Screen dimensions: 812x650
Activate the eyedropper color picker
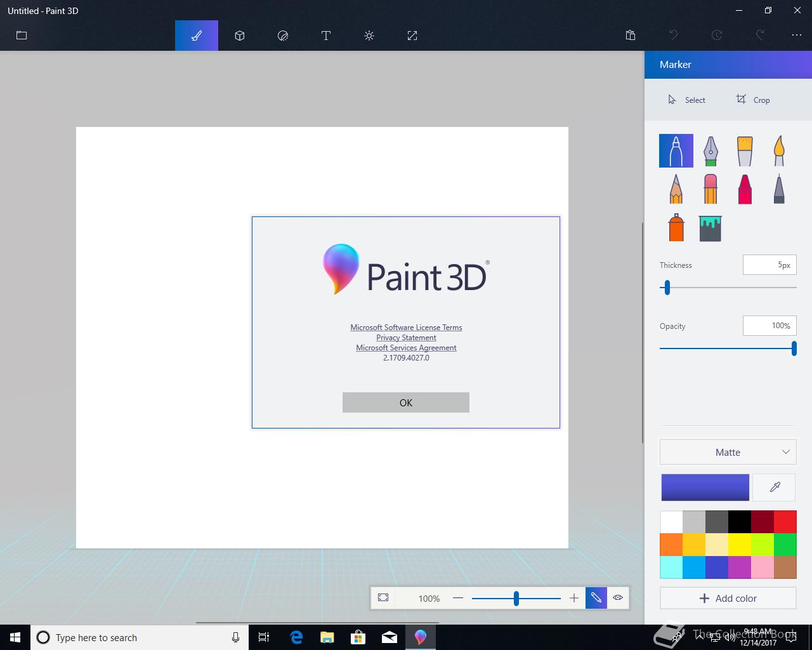(x=775, y=487)
